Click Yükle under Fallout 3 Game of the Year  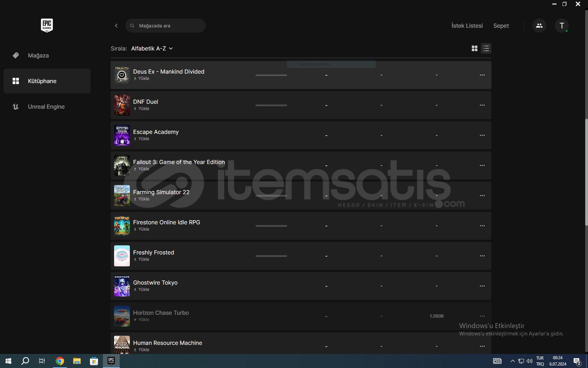click(x=141, y=169)
